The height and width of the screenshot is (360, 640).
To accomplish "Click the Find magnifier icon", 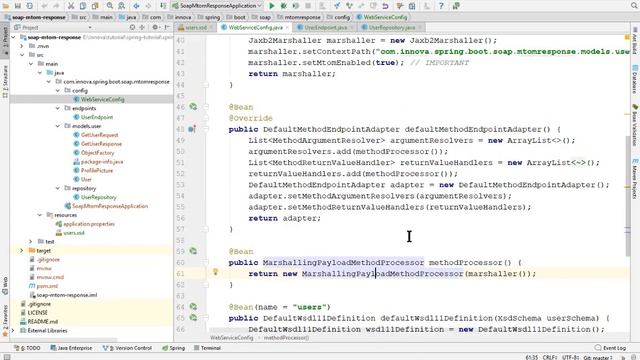I will click(110, 6).
